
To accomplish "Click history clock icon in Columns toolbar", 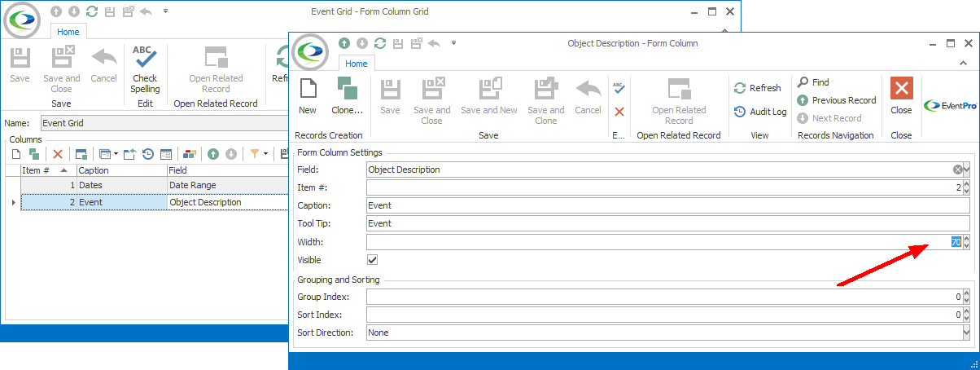I will click(148, 153).
